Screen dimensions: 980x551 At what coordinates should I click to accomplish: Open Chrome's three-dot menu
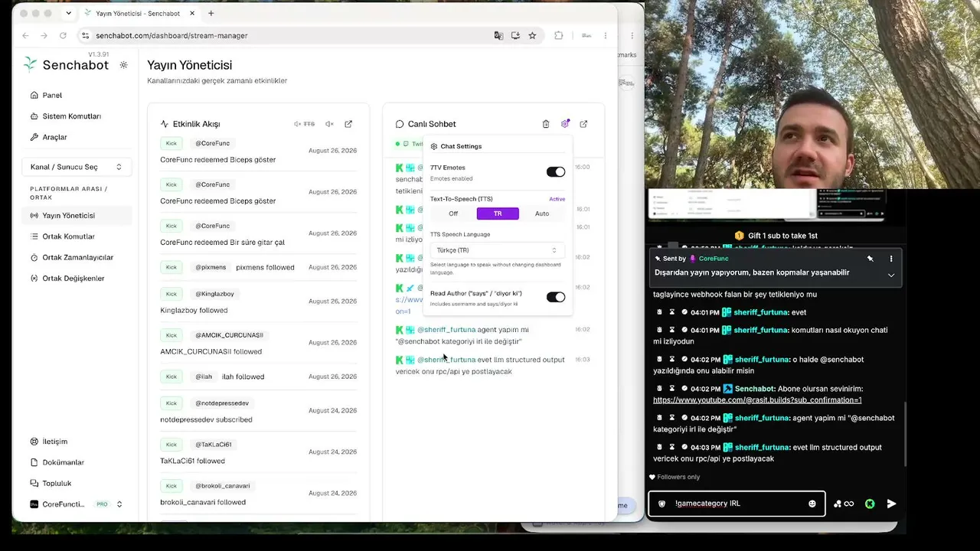pyautogui.click(x=606, y=35)
